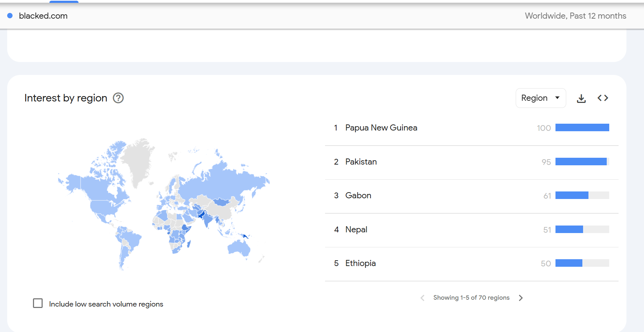The height and width of the screenshot is (332, 644).
Task: Click the Worldwide, Past 12 months text
Action: [x=576, y=16]
